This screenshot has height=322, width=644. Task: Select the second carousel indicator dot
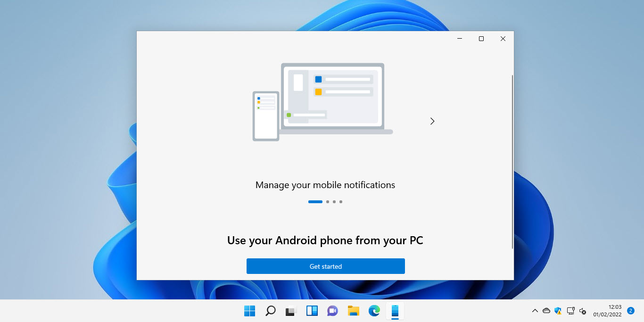(327, 201)
